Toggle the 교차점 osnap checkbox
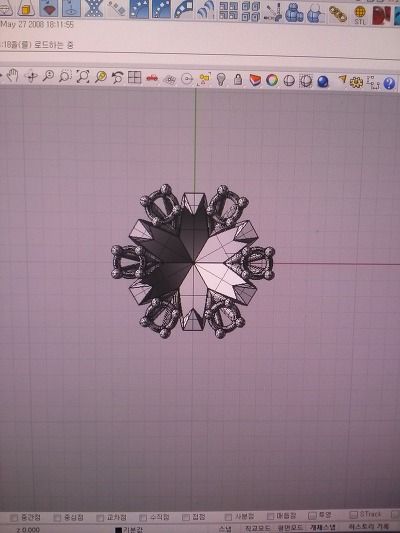 tap(100, 518)
